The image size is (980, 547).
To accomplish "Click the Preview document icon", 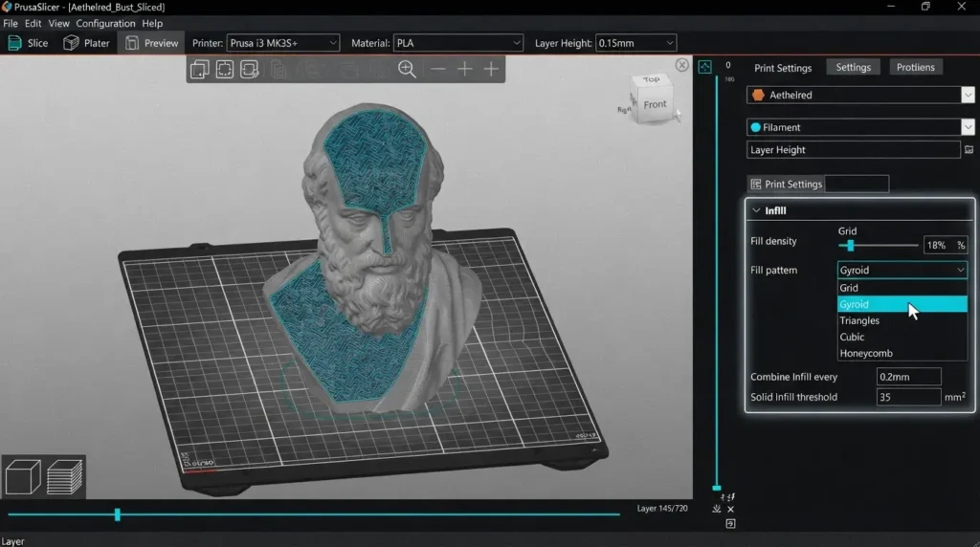I will coord(131,43).
